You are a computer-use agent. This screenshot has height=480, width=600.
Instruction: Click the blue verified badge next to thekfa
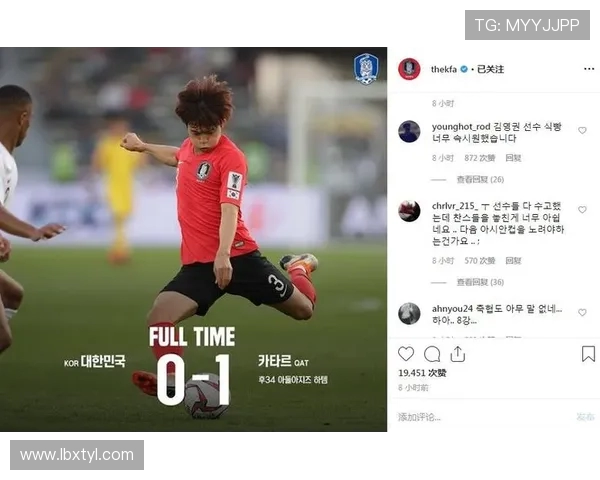(x=464, y=69)
